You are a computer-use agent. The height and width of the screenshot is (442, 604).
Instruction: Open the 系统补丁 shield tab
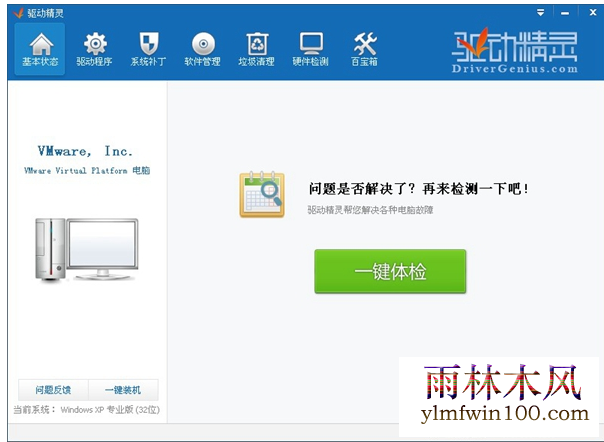pyautogui.click(x=148, y=49)
